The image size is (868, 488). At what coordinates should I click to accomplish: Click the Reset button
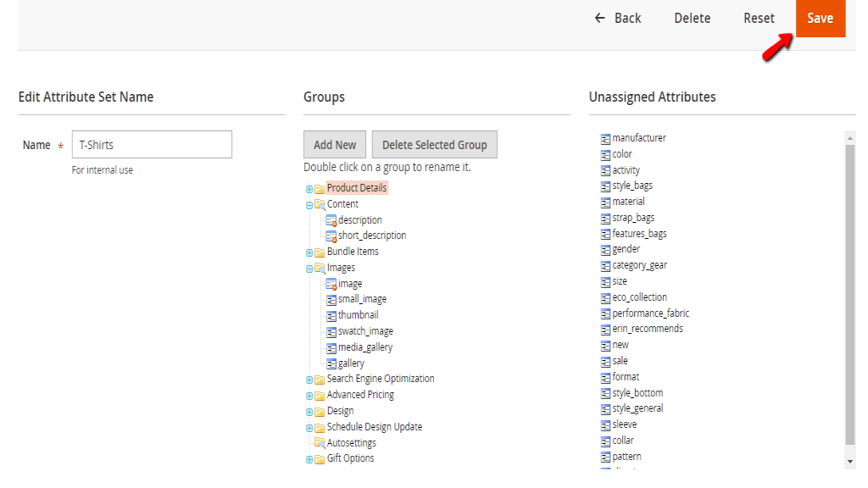(759, 19)
